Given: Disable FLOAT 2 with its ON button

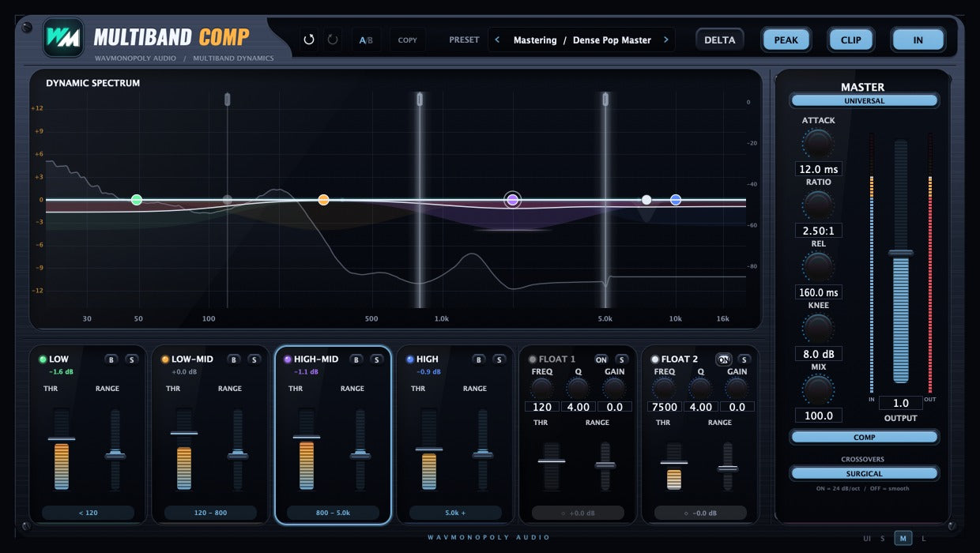Looking at the screenshot, I should [723, 359].
